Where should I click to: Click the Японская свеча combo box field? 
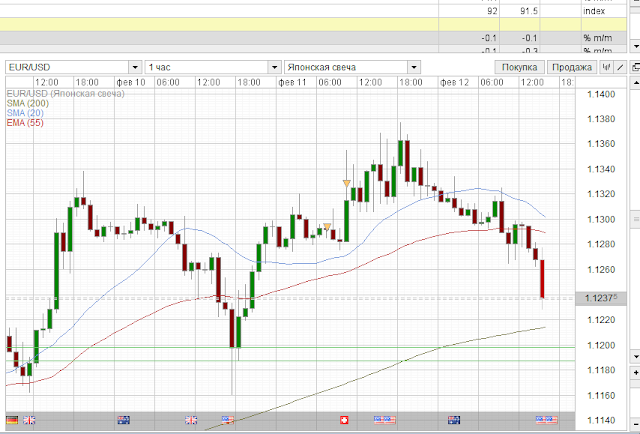[352, 67]
